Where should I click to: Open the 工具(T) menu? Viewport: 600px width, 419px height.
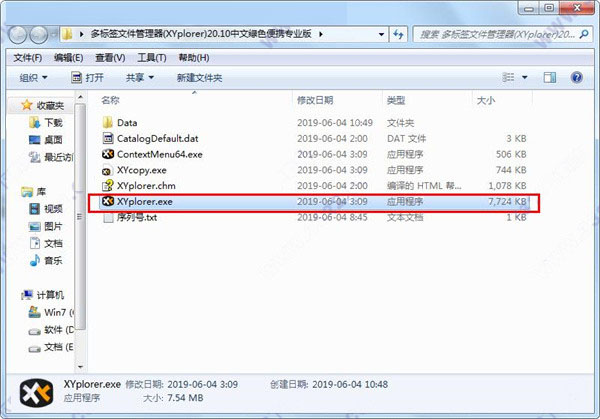(152, 58)
